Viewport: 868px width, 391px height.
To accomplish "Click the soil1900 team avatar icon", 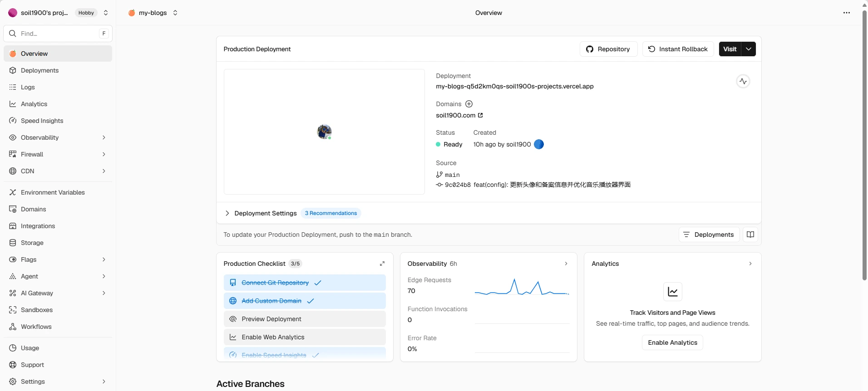I will click(x=13, y=13).
